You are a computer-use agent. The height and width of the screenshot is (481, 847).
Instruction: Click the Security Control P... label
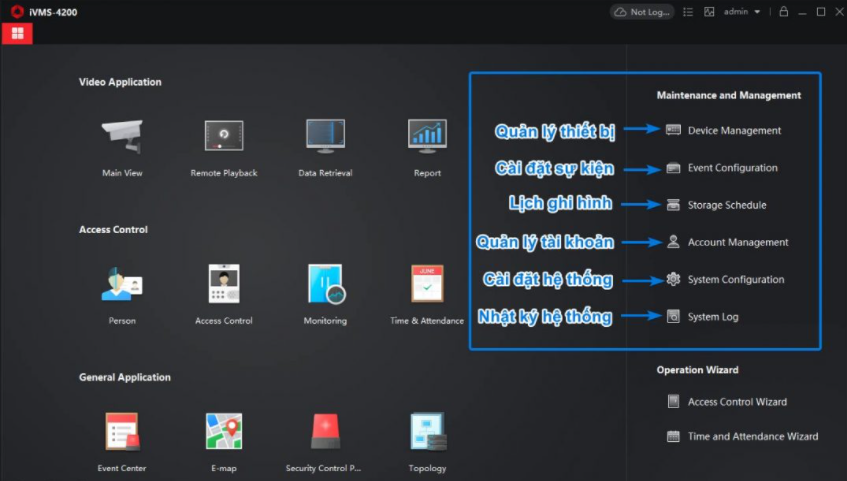point(323,468)
